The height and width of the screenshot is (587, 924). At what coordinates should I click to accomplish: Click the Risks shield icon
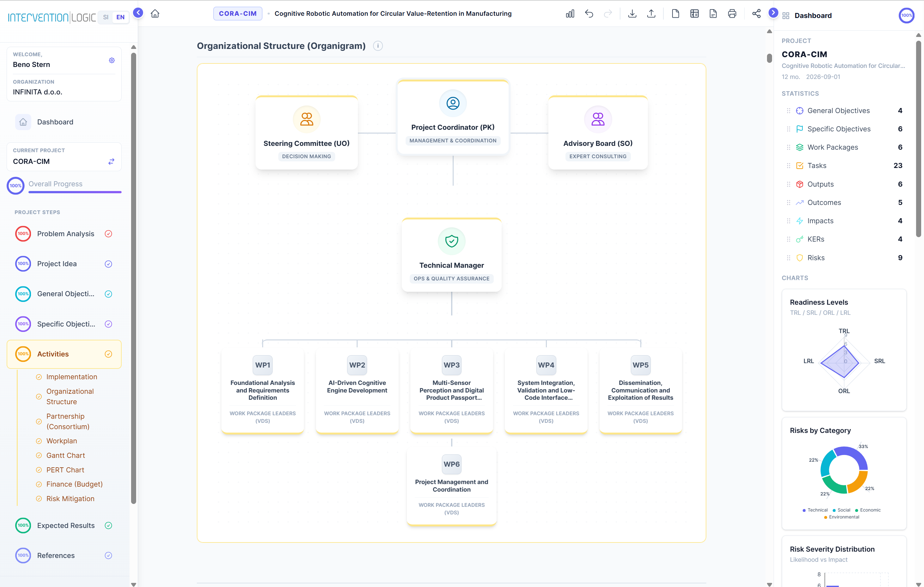click(800, 258)
